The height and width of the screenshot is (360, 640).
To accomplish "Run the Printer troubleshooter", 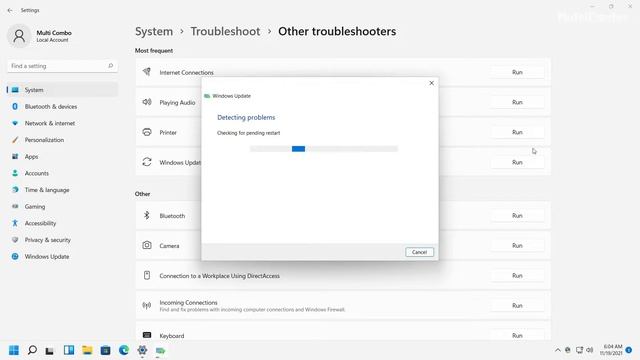I will 517,132.
